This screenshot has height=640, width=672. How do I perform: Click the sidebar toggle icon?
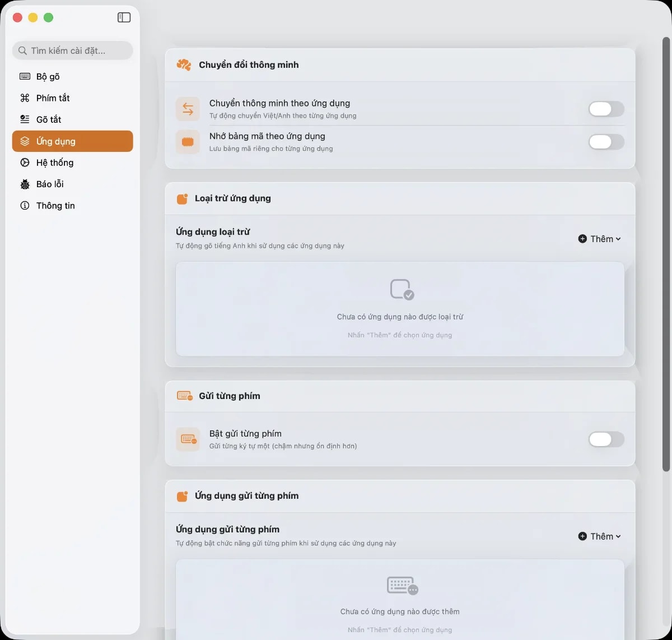pos(124,17)
